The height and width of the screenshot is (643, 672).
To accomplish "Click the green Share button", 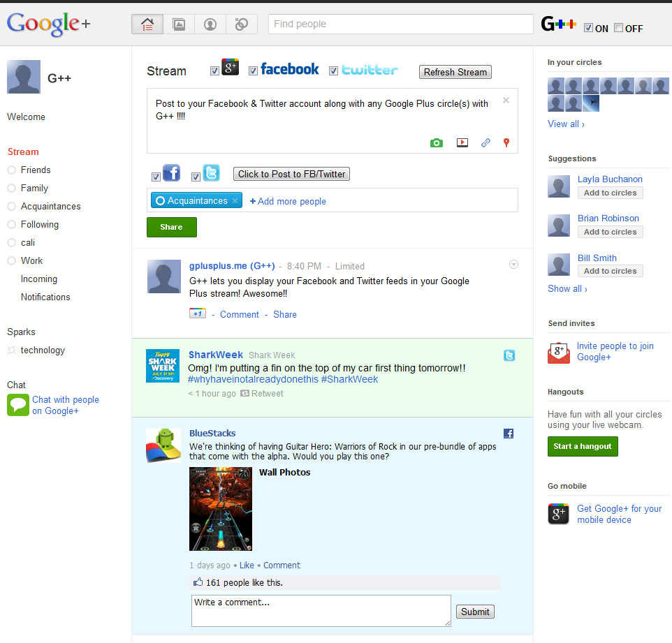I will coord(171,227).
